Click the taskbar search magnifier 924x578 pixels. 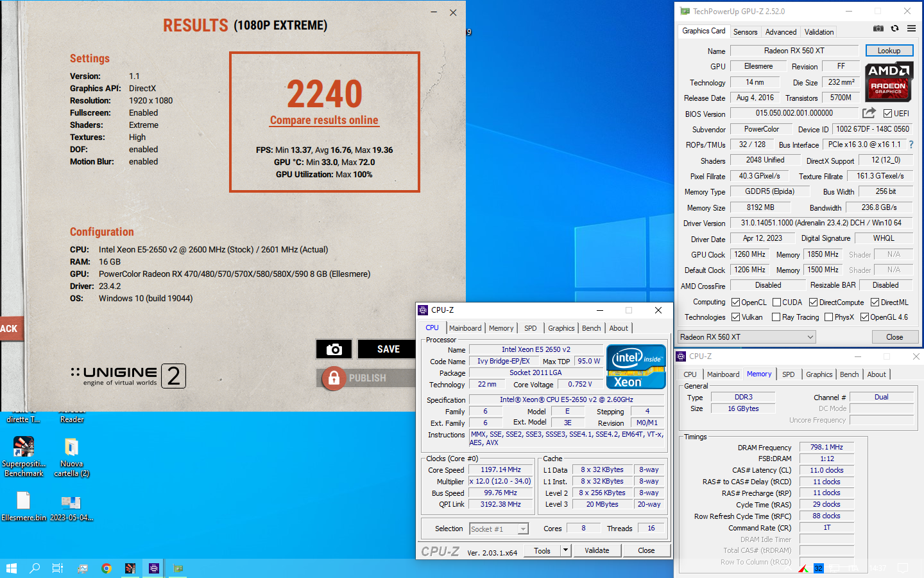coord(35,568)
